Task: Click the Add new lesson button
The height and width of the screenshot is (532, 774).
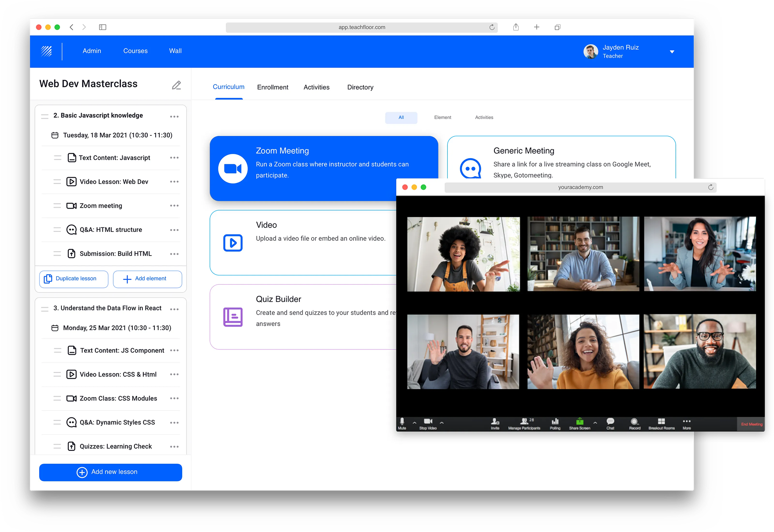Action: [x=110, y=472]
